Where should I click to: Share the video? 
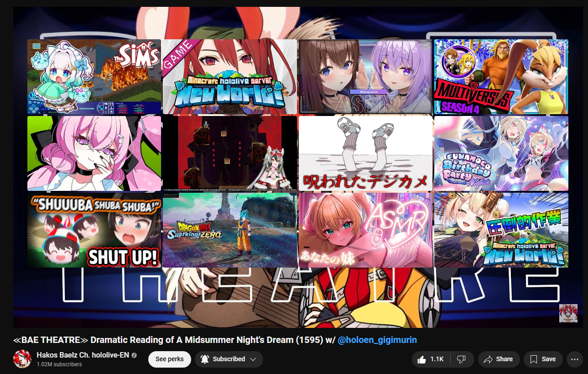tap(499, 359)
